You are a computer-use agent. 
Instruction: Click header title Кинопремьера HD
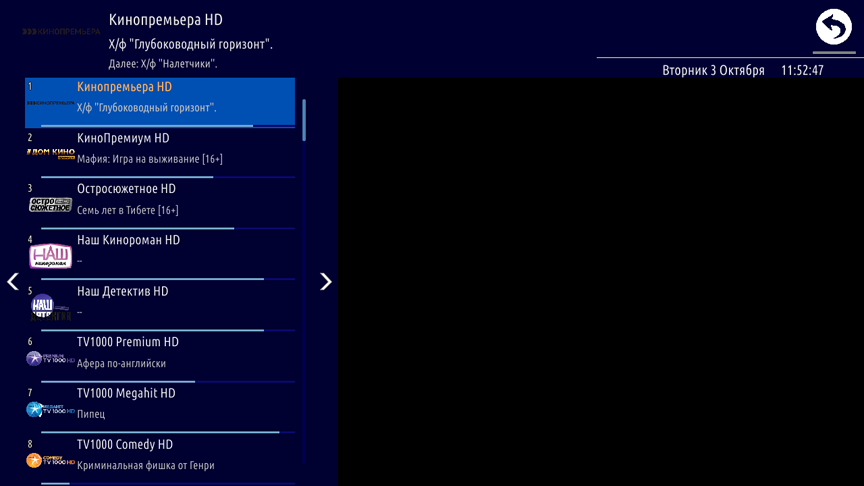pyautogui.click(x=165, y=20)
